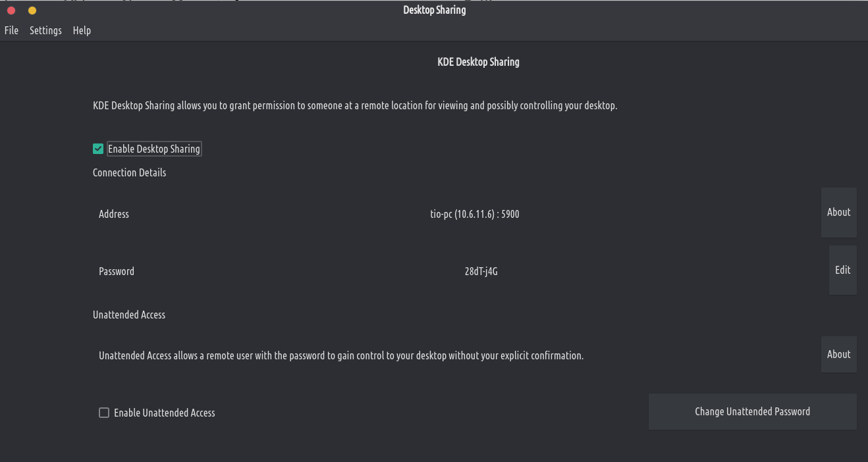Screen dimensions: 868x462
Task: Open the File menu
Action: [x=11, y=30]
